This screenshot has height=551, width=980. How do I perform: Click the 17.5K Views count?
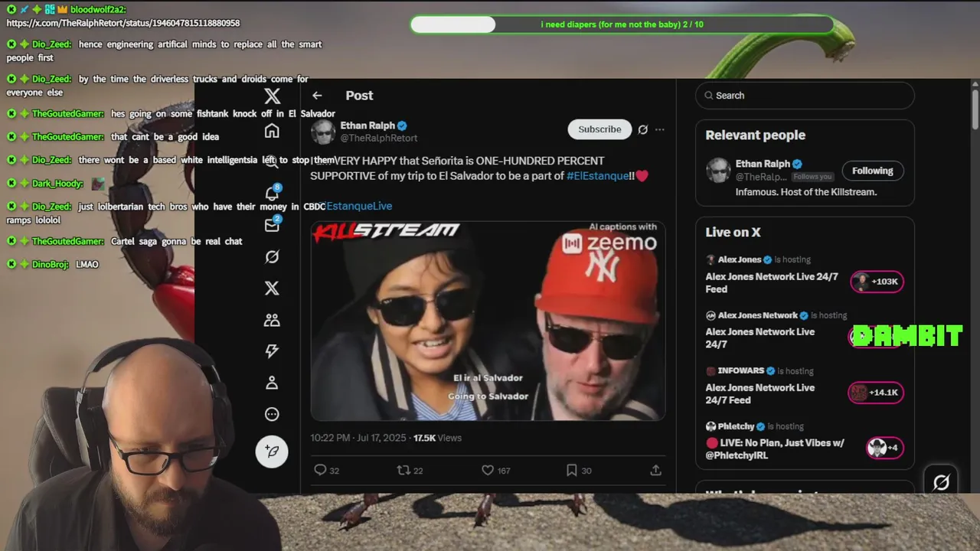pos(437,438)
